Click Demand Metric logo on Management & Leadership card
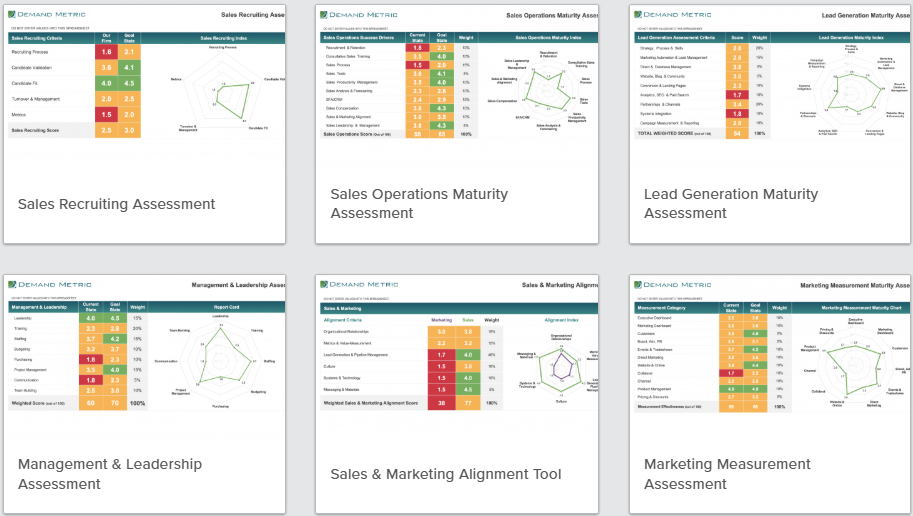The width and height of the screenshot is (913, 516). tap(49, 284)
